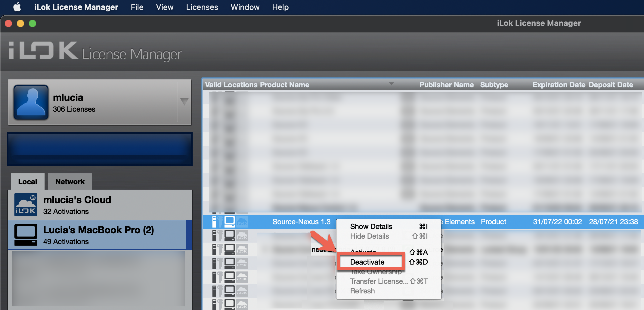The width and height of the screenshot is (644, 310).
Task: Open the Licenses menu
Action: [202, 7]
